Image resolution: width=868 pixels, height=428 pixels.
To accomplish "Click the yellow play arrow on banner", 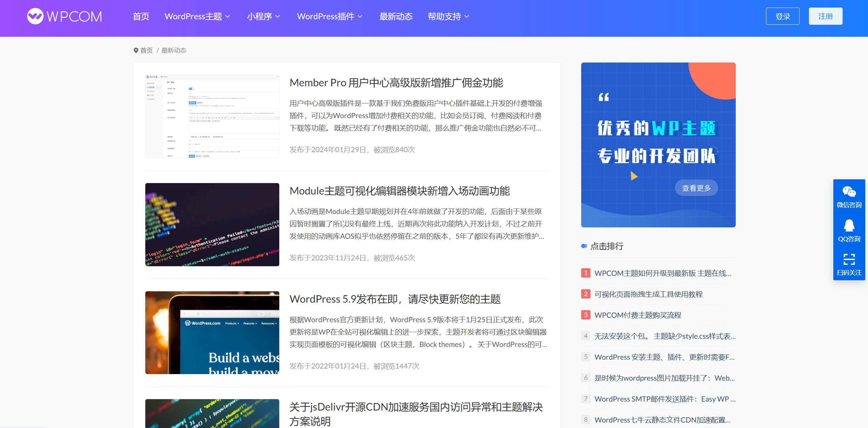I will [634, 176].
